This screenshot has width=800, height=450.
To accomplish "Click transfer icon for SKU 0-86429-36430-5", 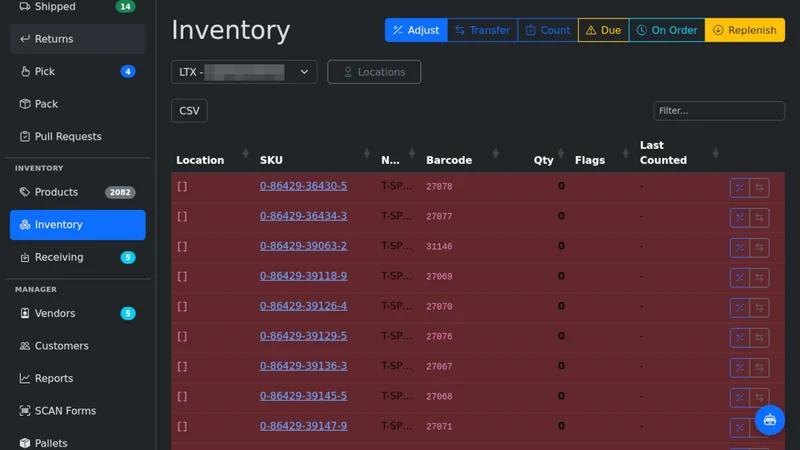I will click(759, 188).
